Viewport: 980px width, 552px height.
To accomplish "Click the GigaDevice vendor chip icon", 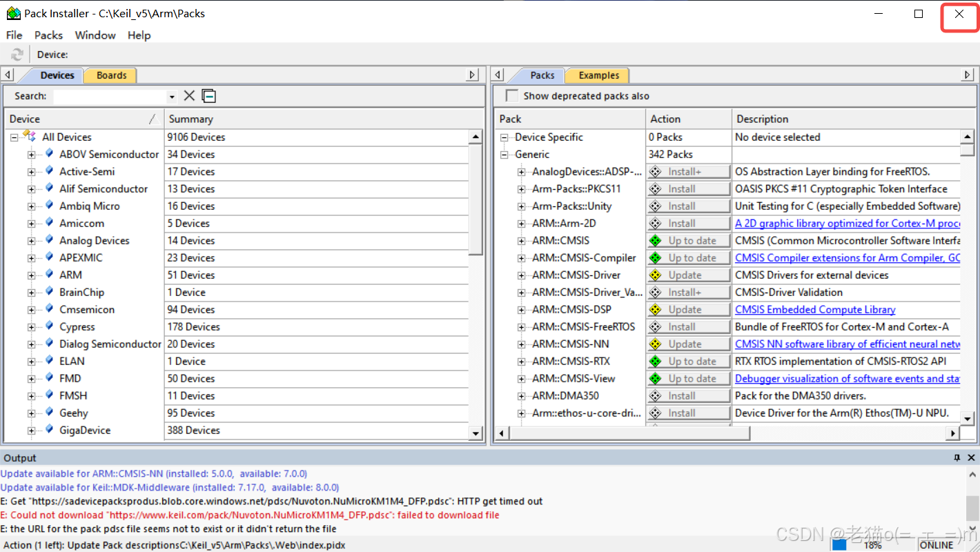I will click(x=50, y=429).
